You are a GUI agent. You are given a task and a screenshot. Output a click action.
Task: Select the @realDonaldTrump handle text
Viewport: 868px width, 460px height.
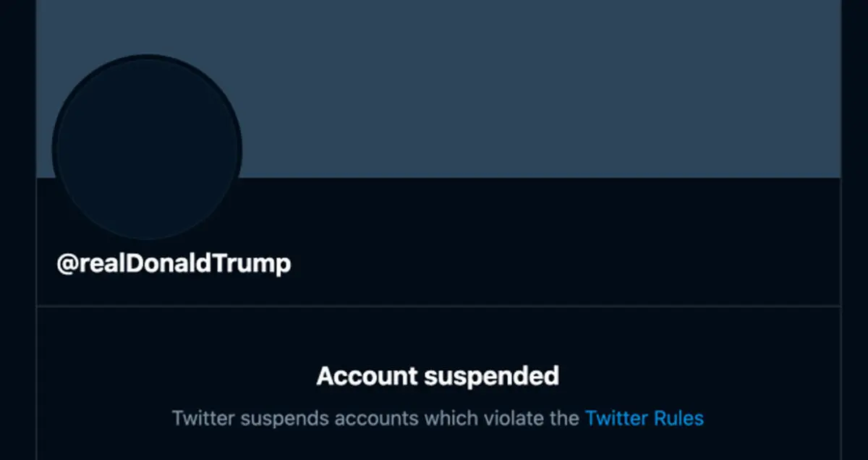tap(174, 263)
